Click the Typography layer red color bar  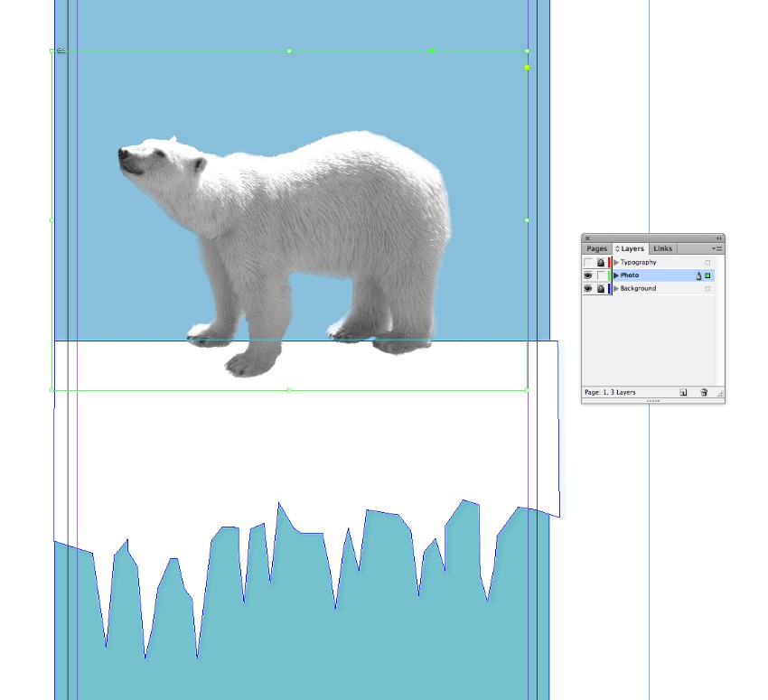609,262
